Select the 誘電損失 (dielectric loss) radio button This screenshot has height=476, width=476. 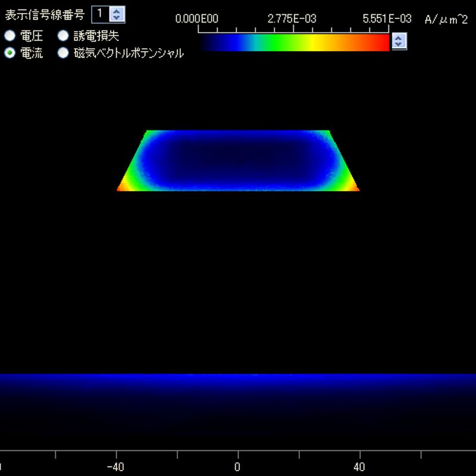point(62,36)
